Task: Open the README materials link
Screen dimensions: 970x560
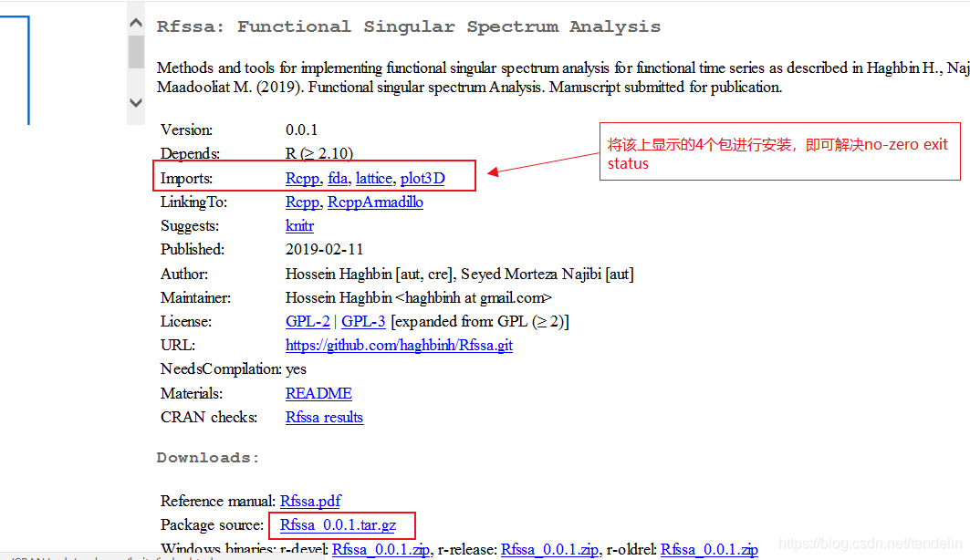Action: [318, 393]
